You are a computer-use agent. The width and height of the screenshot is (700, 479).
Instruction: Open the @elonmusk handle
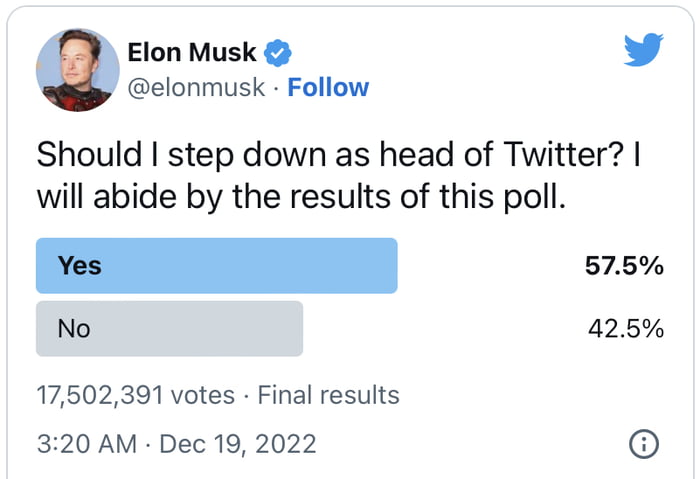198,87
